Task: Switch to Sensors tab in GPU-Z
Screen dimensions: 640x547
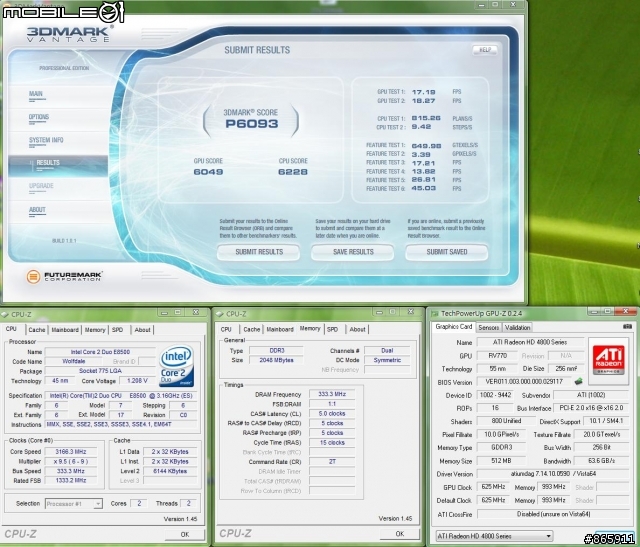Action: coord(489,327)
